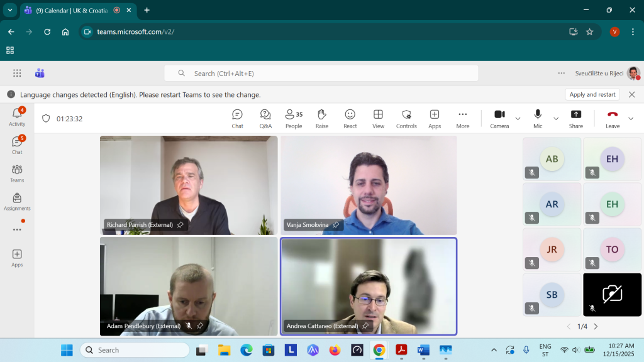Open the meeting Chat panel
This screenshot has width=644, height=362.
[237, 118]
